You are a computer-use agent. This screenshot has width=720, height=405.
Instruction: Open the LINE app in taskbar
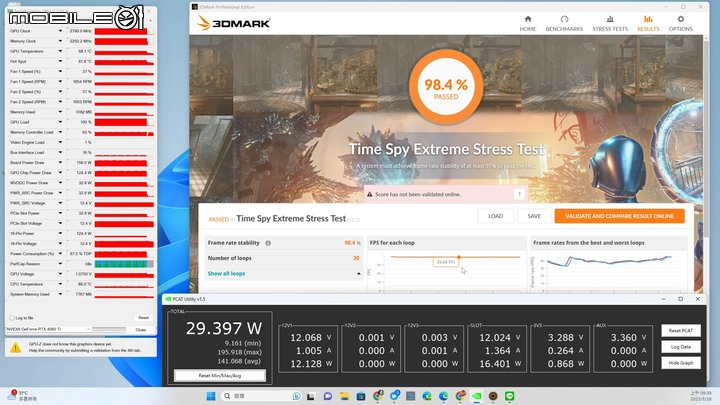click(510, 396)
